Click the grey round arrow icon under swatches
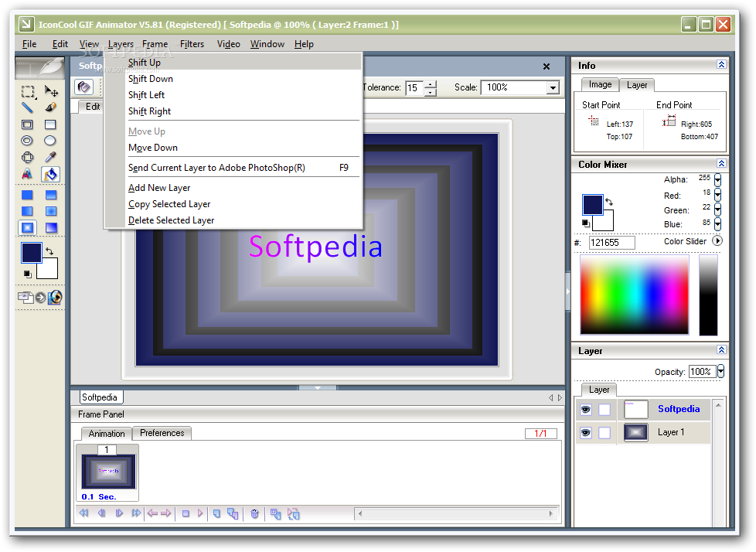 click(40, 298)
